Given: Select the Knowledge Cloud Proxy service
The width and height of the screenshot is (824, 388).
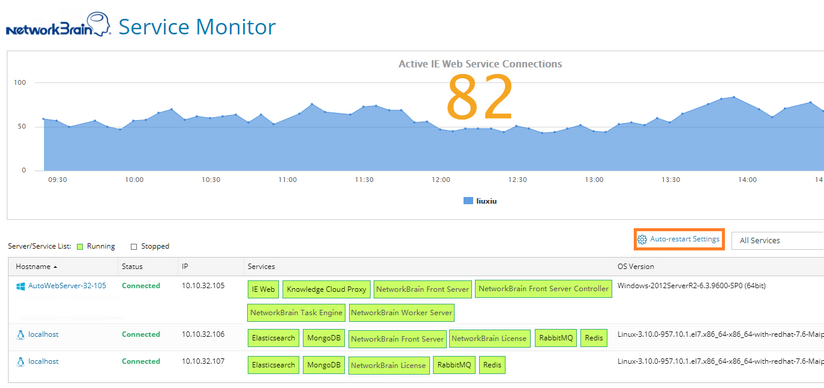Looking at the screenshot, I should (326, 289).
